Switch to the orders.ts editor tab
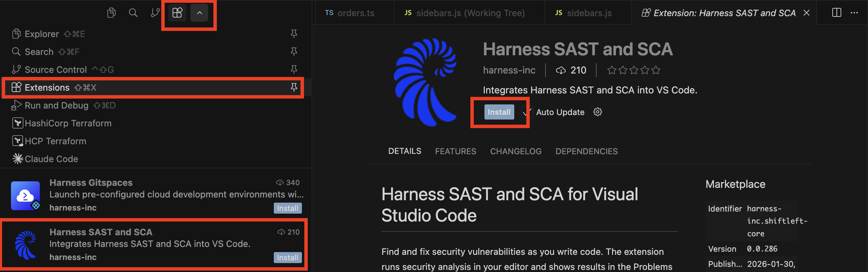Image resolution: width=868 pixels, height=272 pixels. click(x=350, y=13)
